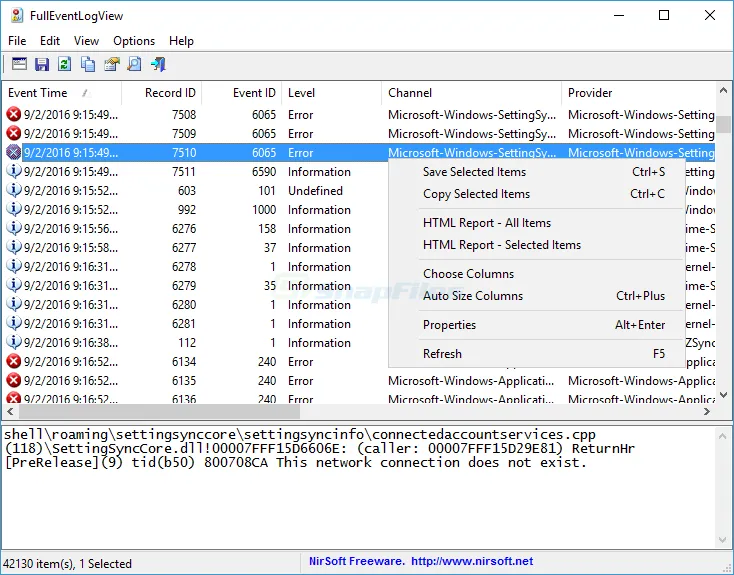Click event ID 6590 cell
This screenshot has width=734, height=575.
click(264, 172)
